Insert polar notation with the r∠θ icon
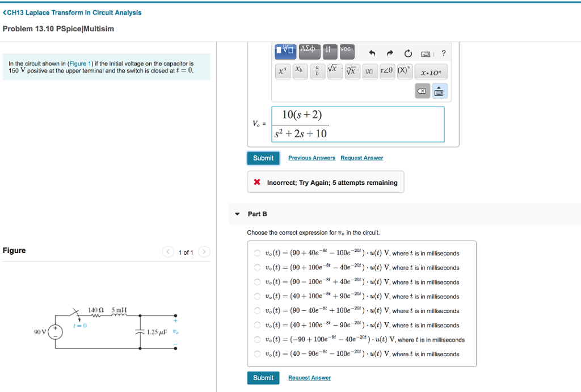Screen dimensions: 581x392 click(x=386, y=70)
